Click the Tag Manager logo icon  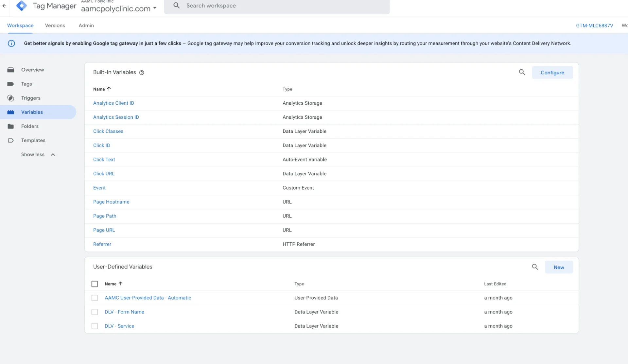point(22,6)
